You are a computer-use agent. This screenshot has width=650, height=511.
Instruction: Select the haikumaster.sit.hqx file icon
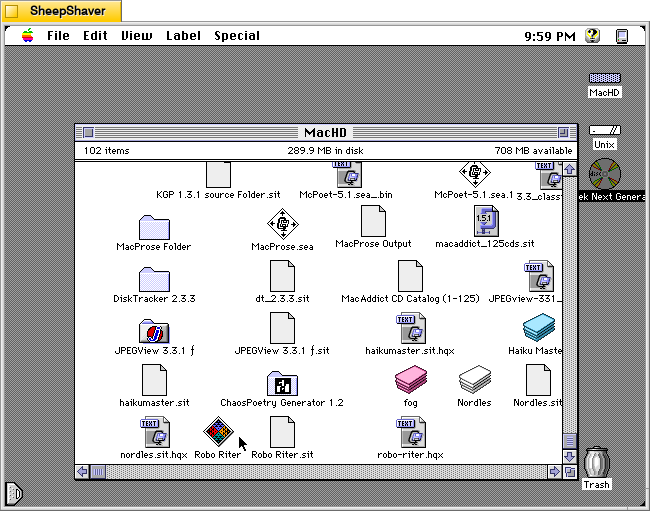[410, 328]
